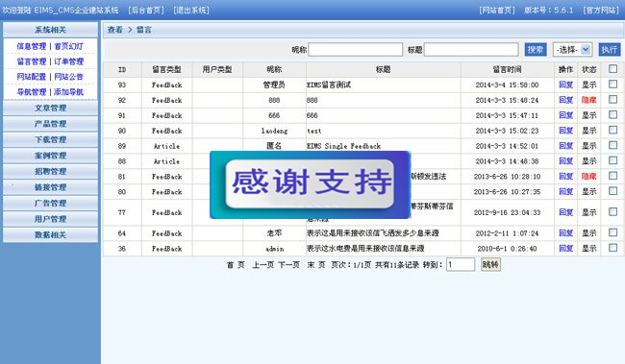625x364 pixels.
Task: Click 留言时间 column header
Action: coord(507,69)
